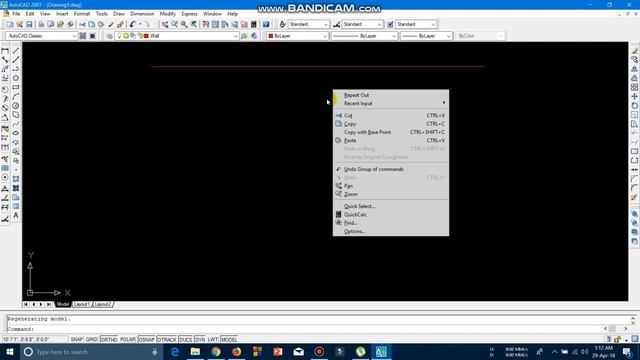The image size is (640, 360).
Task: Toggle OSNAP in status bar
Action: pyautogui.click(x=146, y=340)
